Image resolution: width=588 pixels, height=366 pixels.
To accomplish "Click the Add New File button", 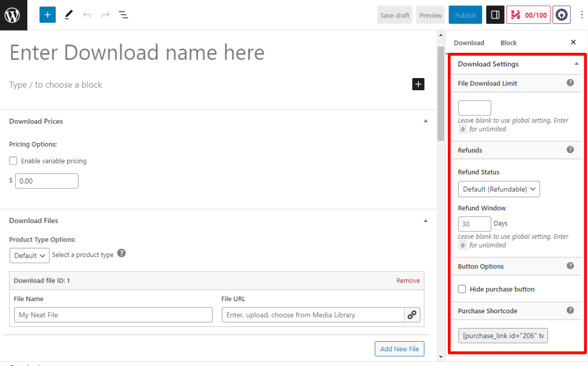I will (x=399, y=349).
